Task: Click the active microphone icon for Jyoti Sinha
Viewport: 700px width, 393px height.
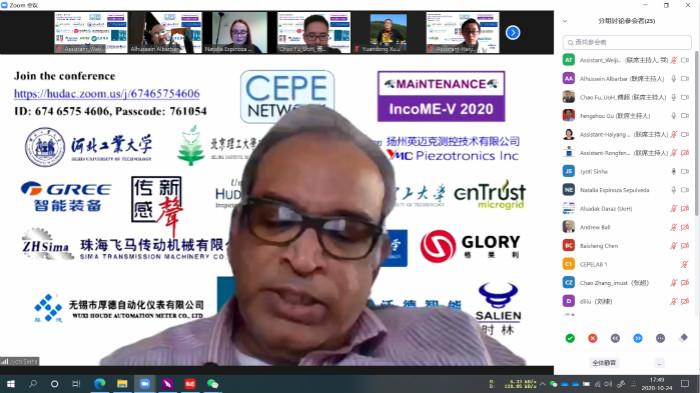Action: pyautogui.click(x=674, y=171)
